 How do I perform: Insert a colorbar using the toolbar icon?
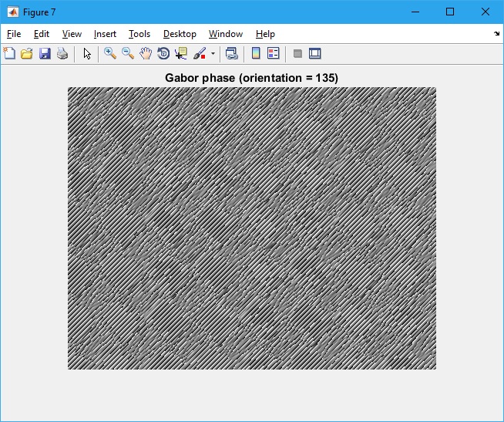[x=256, y=53]
